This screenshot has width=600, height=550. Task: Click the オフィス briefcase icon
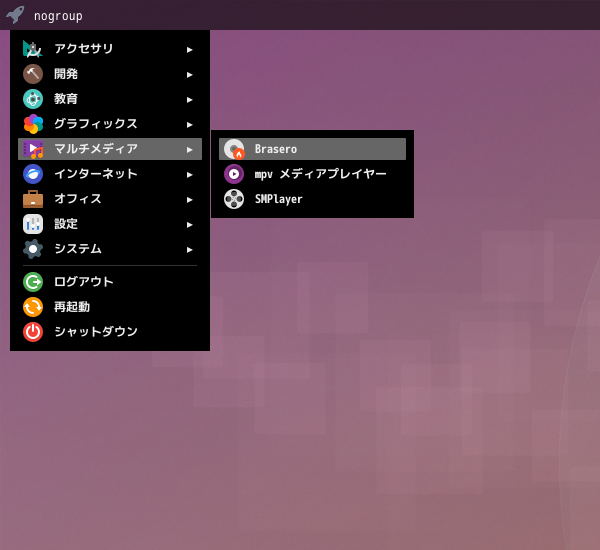point(33,199)
